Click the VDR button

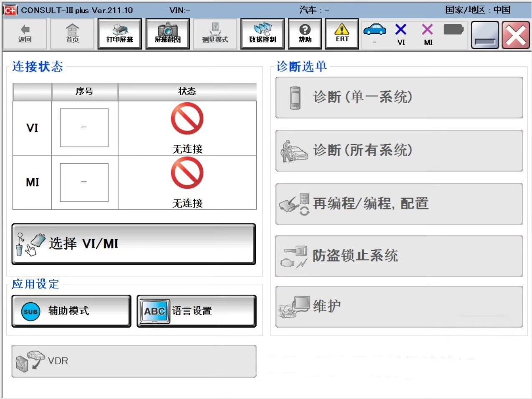134,361
